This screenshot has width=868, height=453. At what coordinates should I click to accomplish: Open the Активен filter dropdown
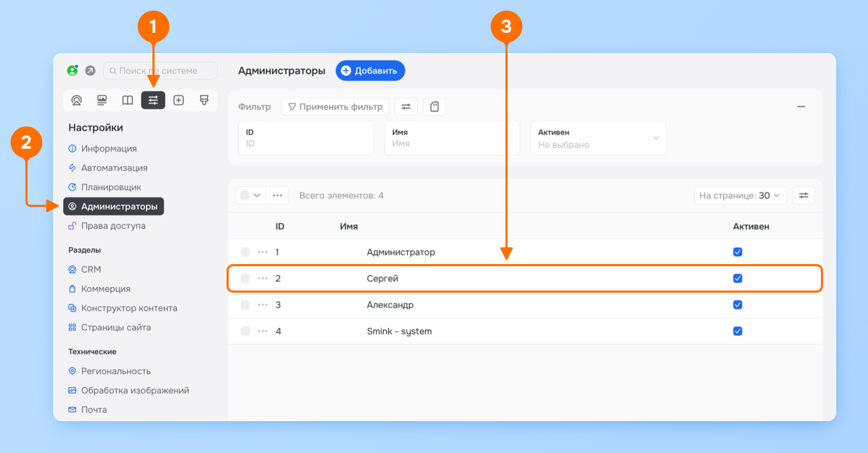click(x=599, y=138)
